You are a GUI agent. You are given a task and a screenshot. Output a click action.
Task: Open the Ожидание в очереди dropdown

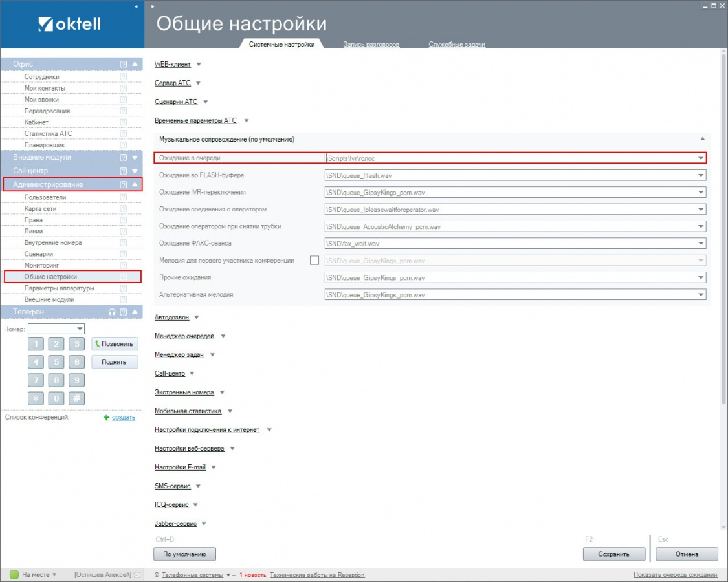(700, 158)
